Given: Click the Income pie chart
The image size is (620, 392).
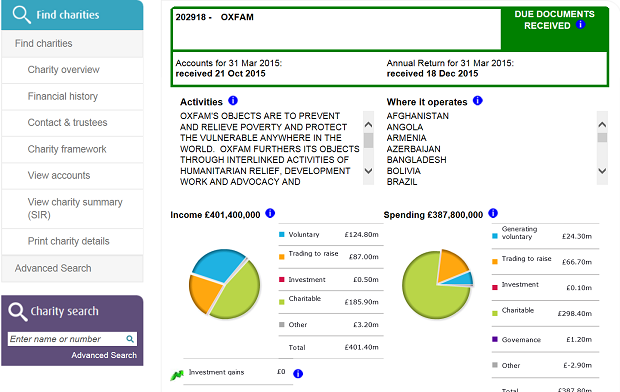Looking at the screenshot, I should [x=224, y=284].
